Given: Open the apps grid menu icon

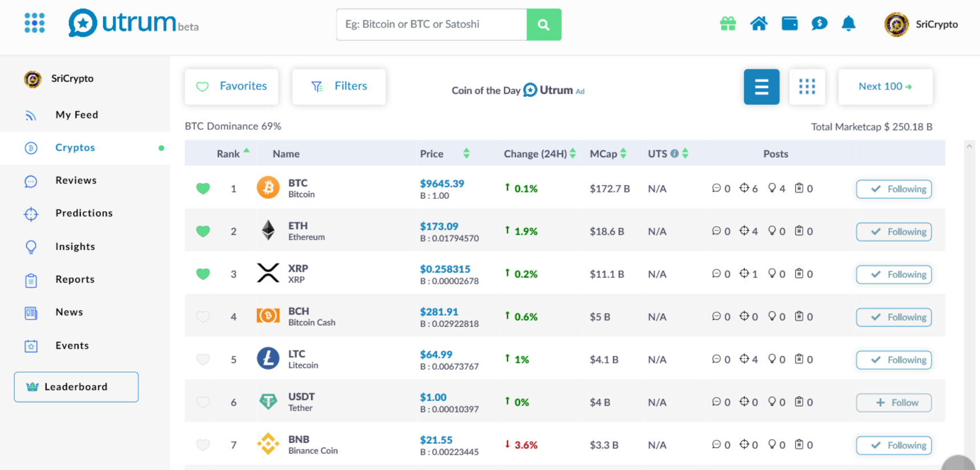Looking at the screenshot, I should [x=34, y=23].
